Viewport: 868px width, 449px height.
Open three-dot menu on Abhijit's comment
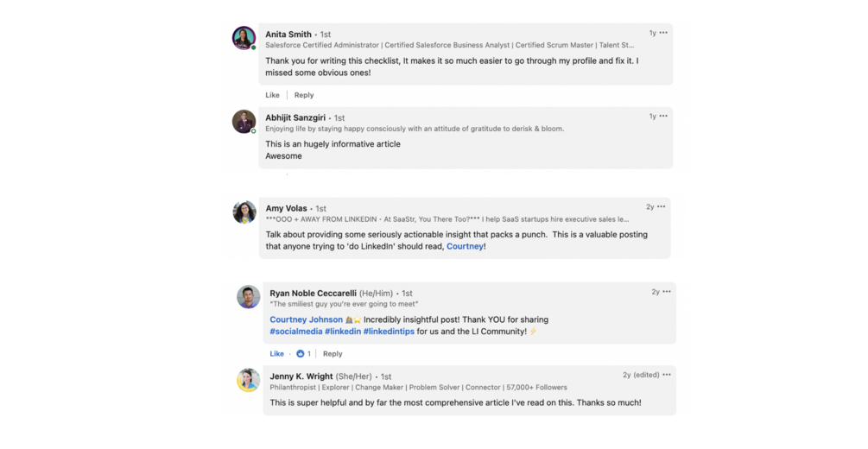[x=663, y=116]
